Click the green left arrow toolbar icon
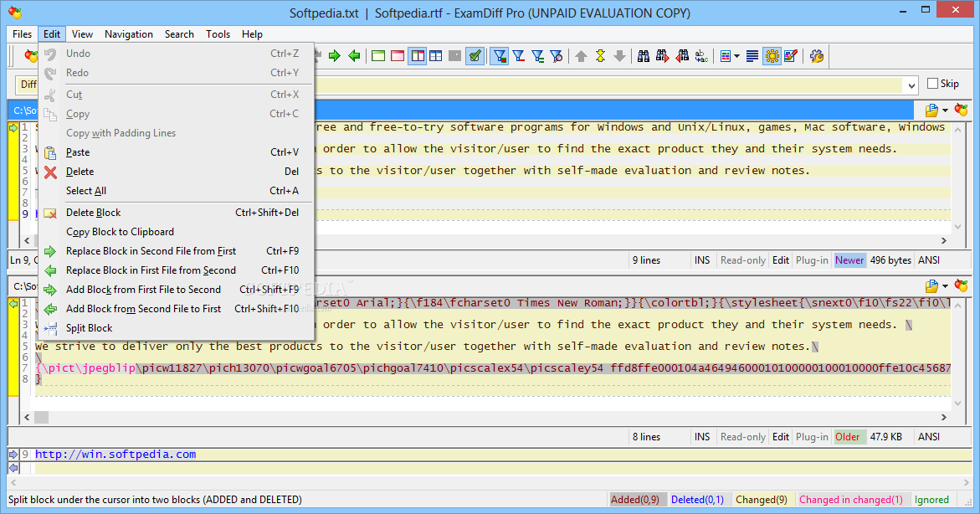Viewport: 980px width, 514px height. (354, 56)
